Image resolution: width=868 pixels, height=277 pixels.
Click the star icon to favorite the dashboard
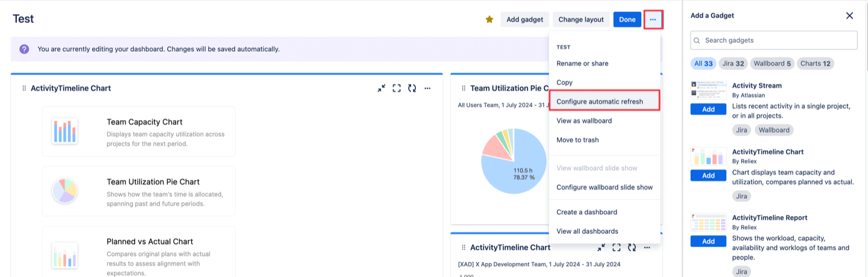pos(489,19)
